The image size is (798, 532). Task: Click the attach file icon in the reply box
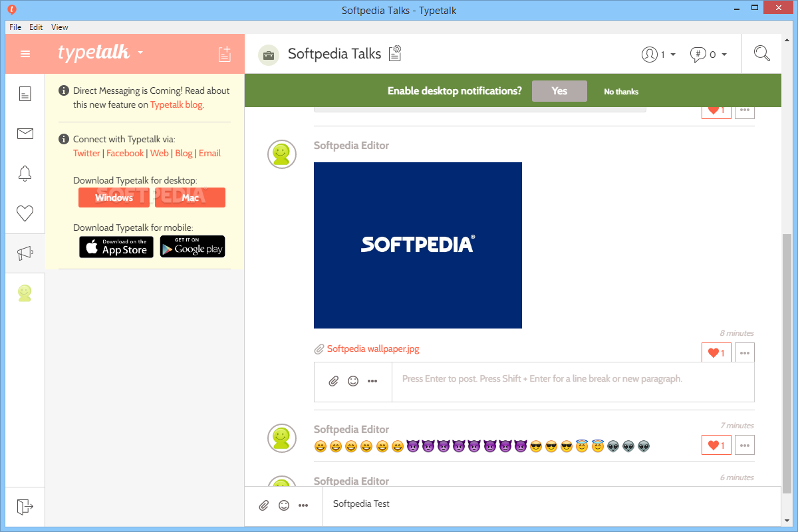click(x=334, y=381)
